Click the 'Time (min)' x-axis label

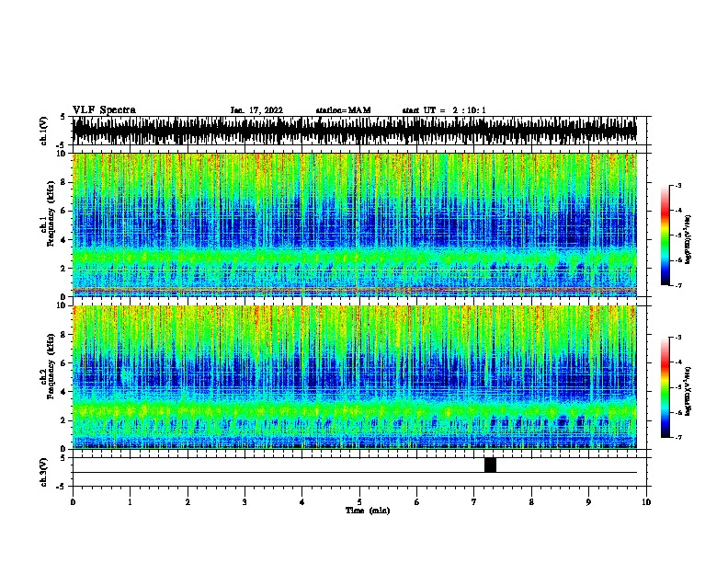(368, 511)
